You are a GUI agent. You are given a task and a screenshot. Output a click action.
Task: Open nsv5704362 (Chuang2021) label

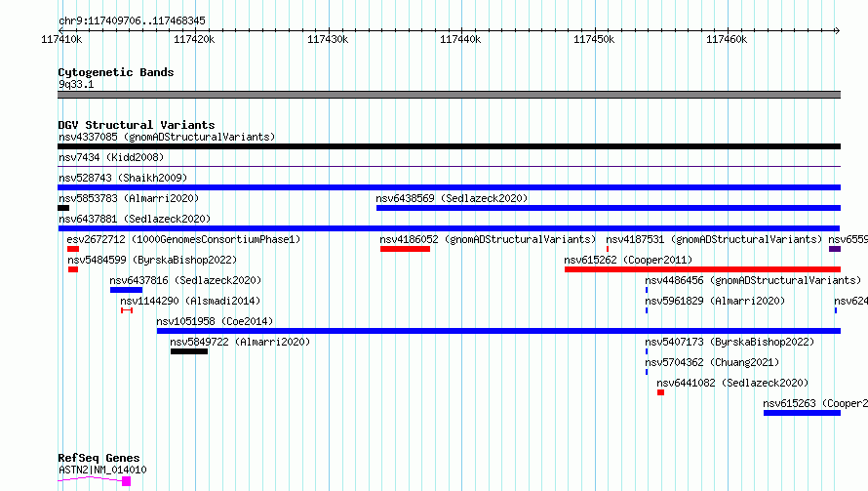[x=713, y=362]
